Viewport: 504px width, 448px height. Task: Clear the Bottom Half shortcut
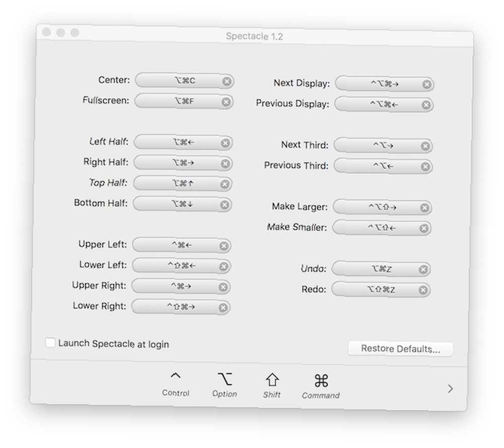pos(225,205)
